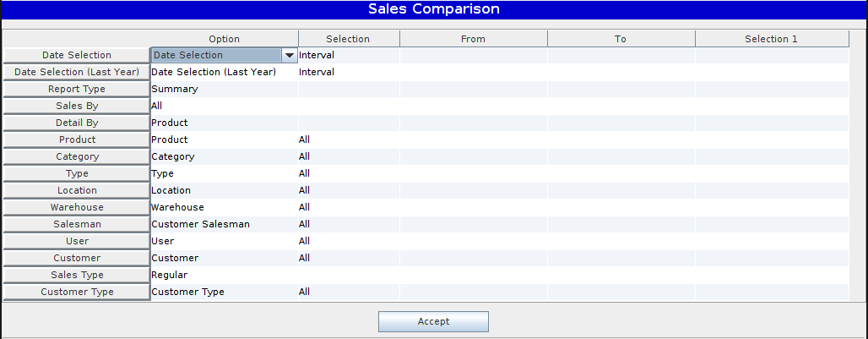Image resolution: width=868 pixels, height=339 pixels.
Task: Click the Sales By row button
Action: [x=77, y=106]
